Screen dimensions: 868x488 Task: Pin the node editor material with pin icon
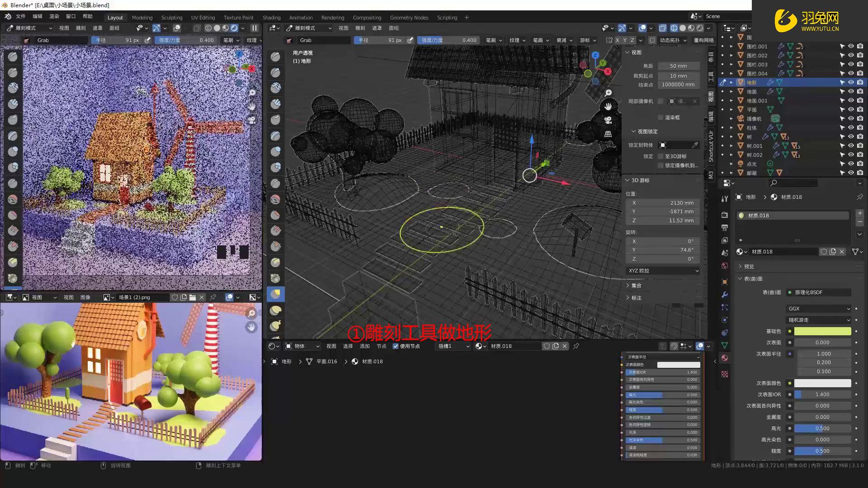576,346
